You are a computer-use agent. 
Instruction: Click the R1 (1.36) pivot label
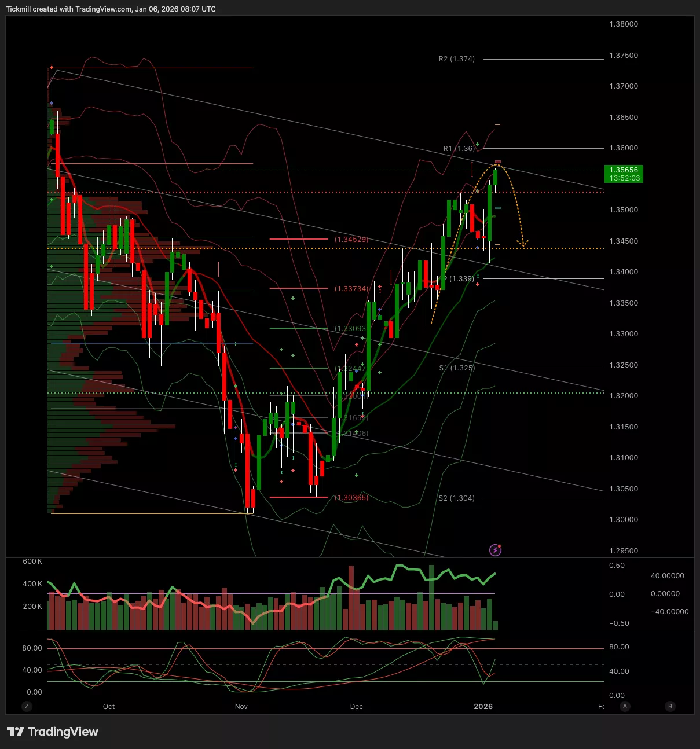459,149
